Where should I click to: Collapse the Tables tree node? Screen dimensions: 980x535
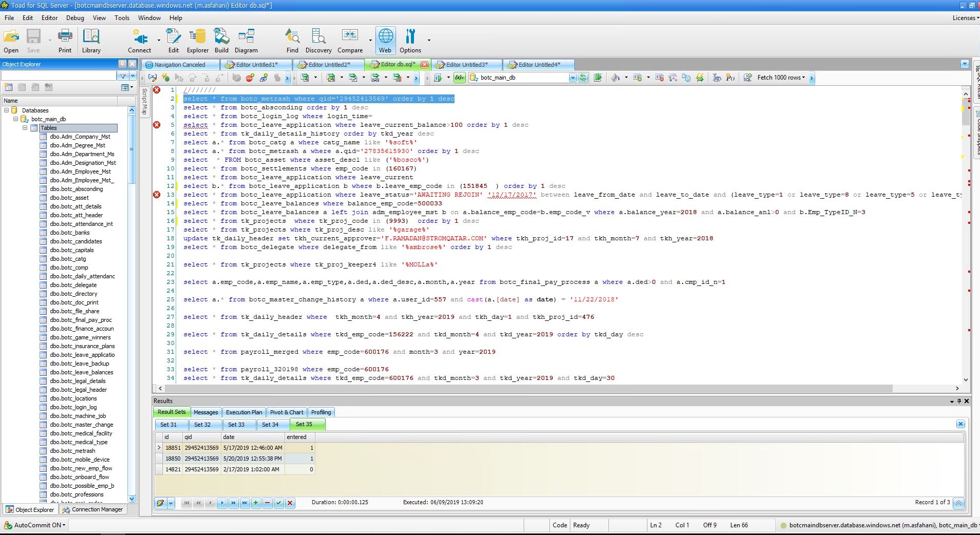tap(25, 128)
